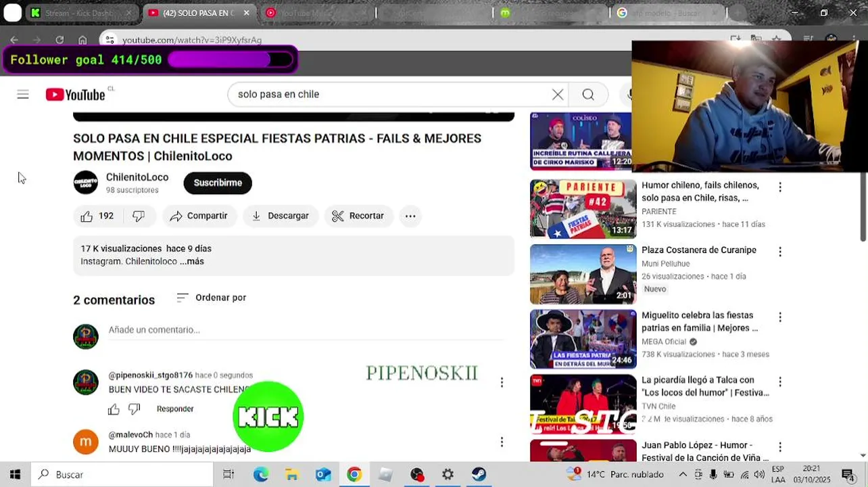
Task: Open Windows Start menu
Action: click(x=15, y=475)
